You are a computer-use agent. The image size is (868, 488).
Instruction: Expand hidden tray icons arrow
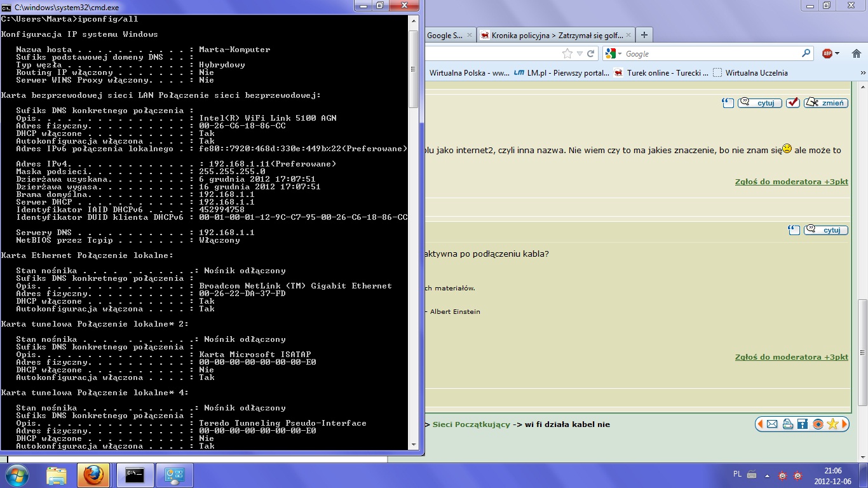pyautogui.click(x=767, y=475)
